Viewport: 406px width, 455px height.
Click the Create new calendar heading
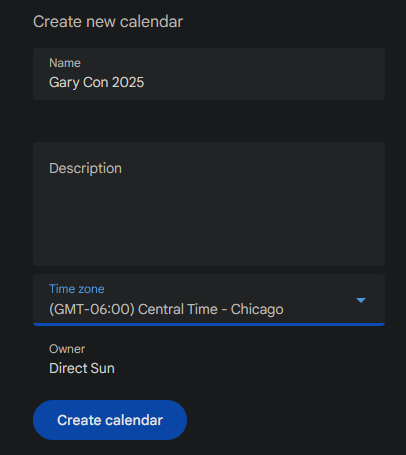tap(108, 22)
